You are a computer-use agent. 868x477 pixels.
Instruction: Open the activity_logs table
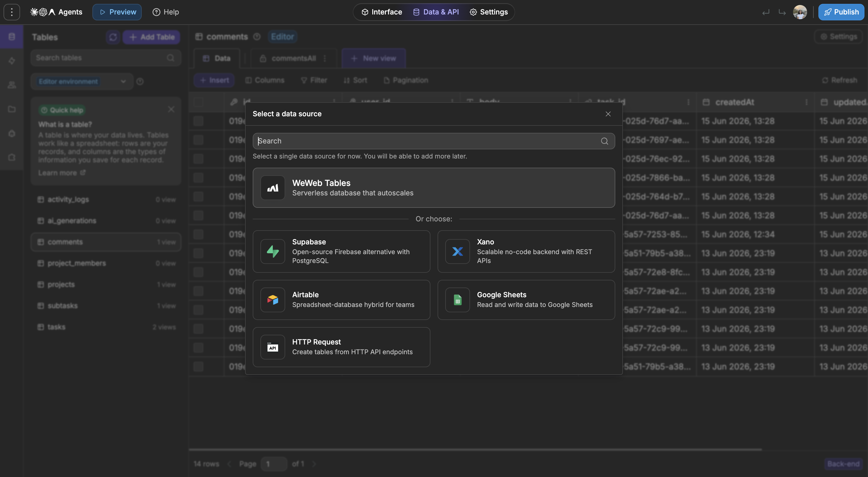106,200
